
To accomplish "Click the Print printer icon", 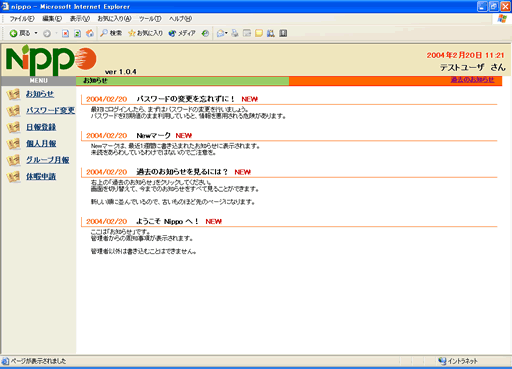I will click(x=235, y=33).
